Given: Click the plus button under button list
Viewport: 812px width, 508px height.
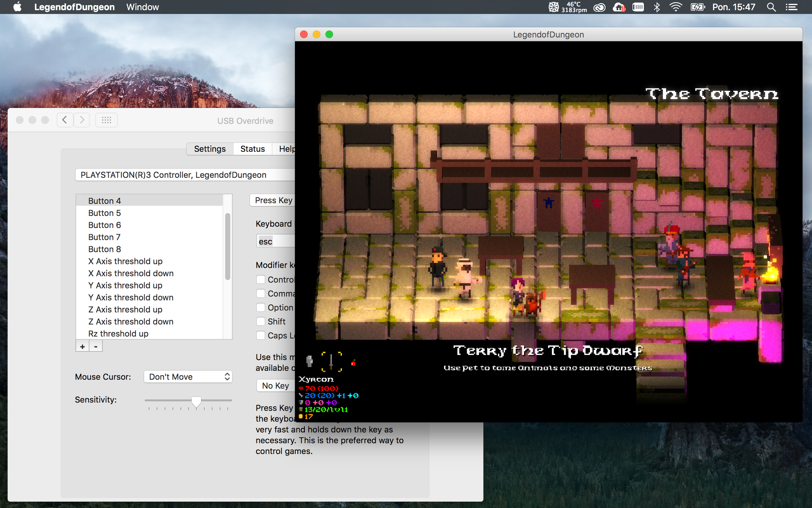Looking at the screenshot, I should coord(82,347).
